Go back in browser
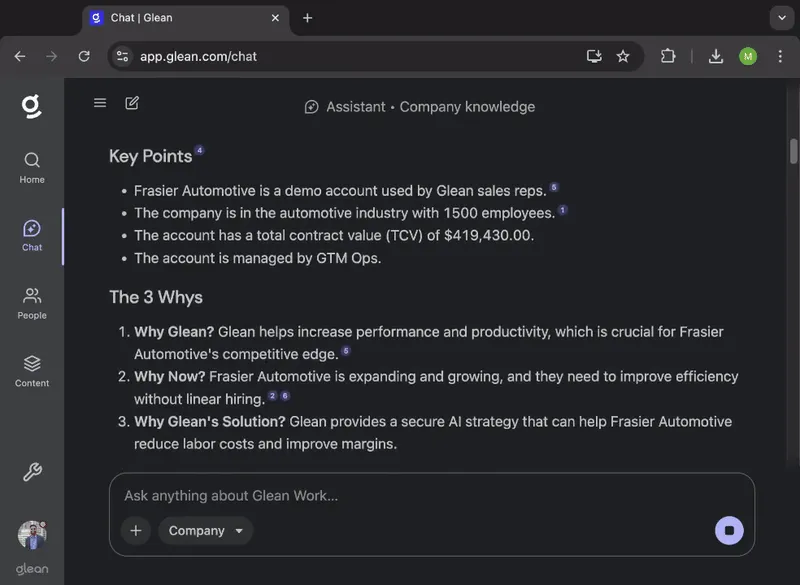This screenshot has width=800, height=585. point(20,56)
